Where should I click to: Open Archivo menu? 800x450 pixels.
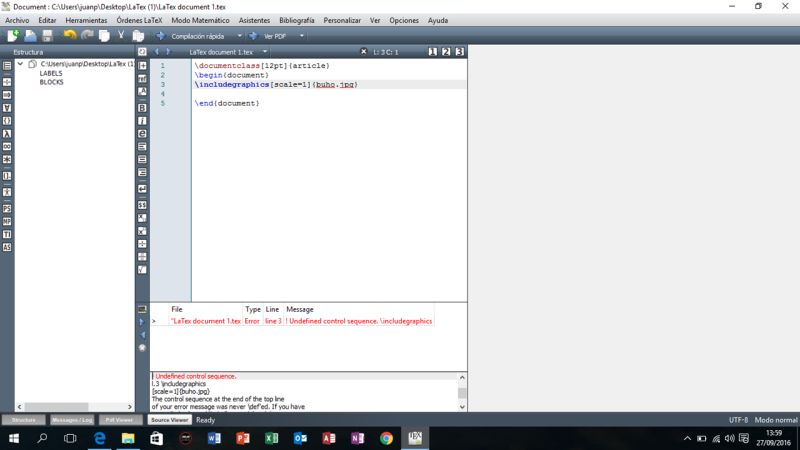point(17,20)
